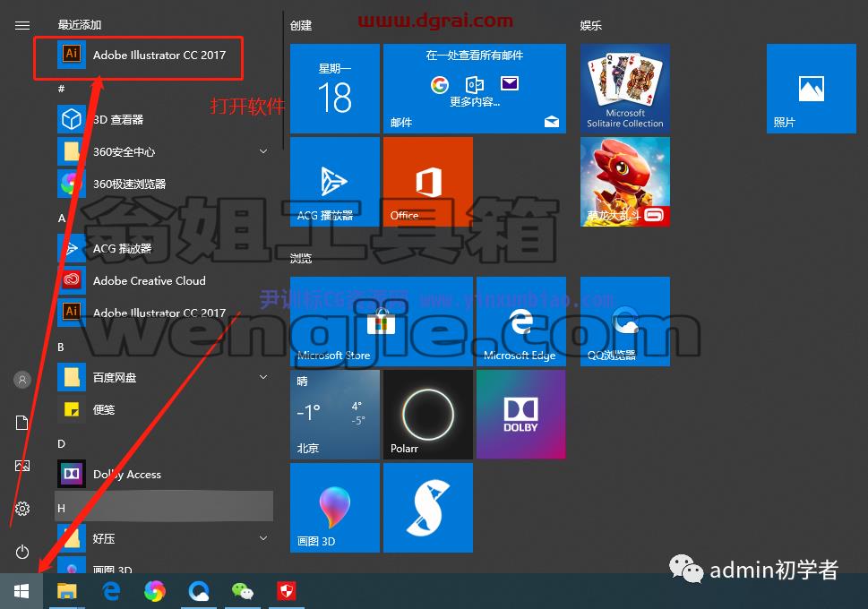This screenshot has width=868, height=609.
Task: Open the DOLBY tile
Action: click(521, 415)
